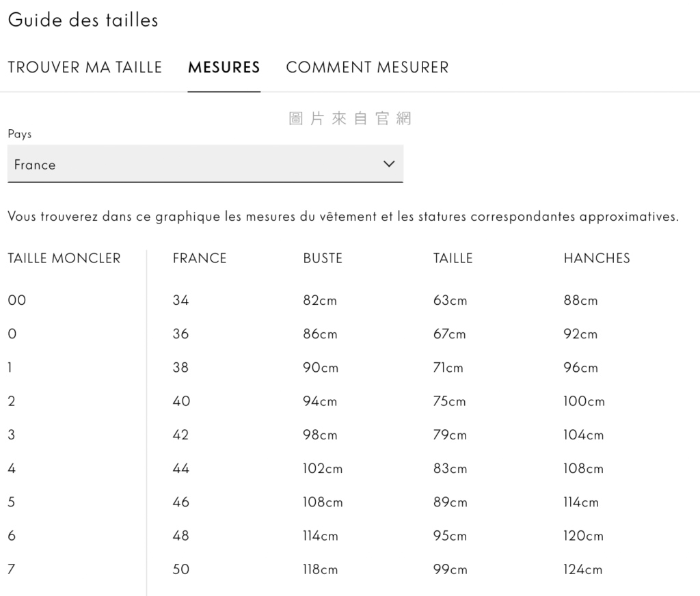Click the 104cm hips measurement

pyautogui.click(x=584, y=435)
